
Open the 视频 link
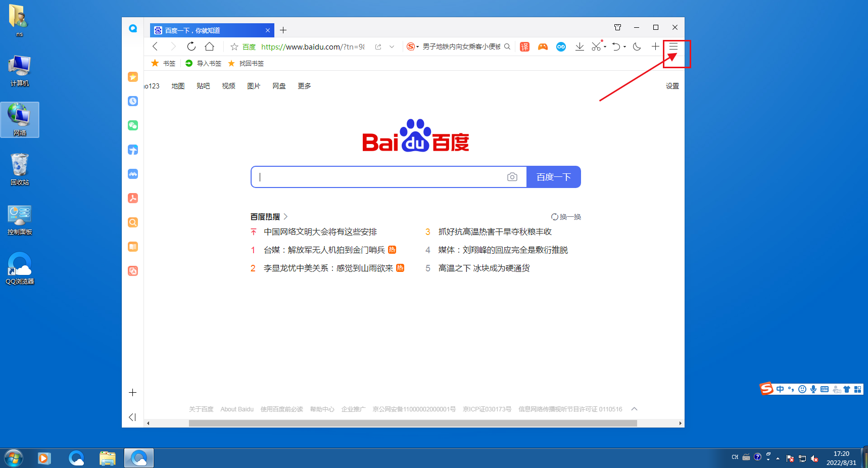coord(228,86)
